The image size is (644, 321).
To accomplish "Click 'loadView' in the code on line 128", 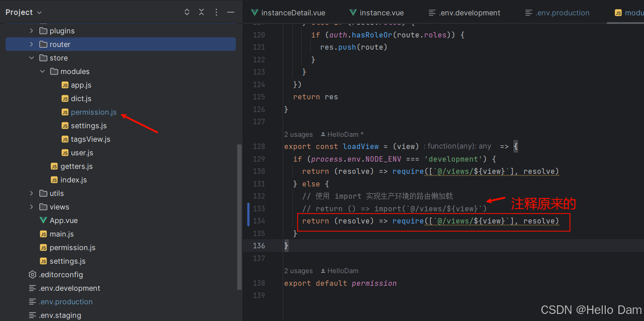I will click(361, 146).
